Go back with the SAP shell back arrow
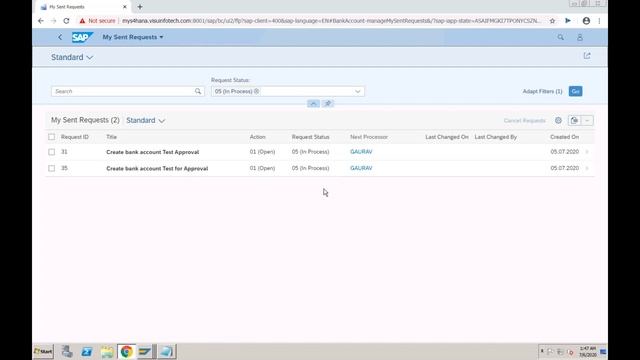 point(60,37)
